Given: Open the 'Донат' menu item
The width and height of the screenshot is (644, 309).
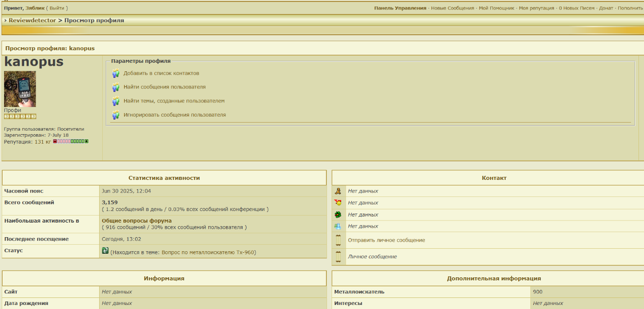Looking at the screenshot, I should [x=606, y=8].
